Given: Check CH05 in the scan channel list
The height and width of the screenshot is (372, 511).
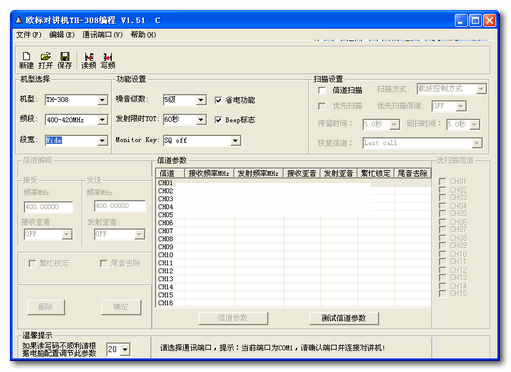Looking at the screenshot, I should coord(443,213).
